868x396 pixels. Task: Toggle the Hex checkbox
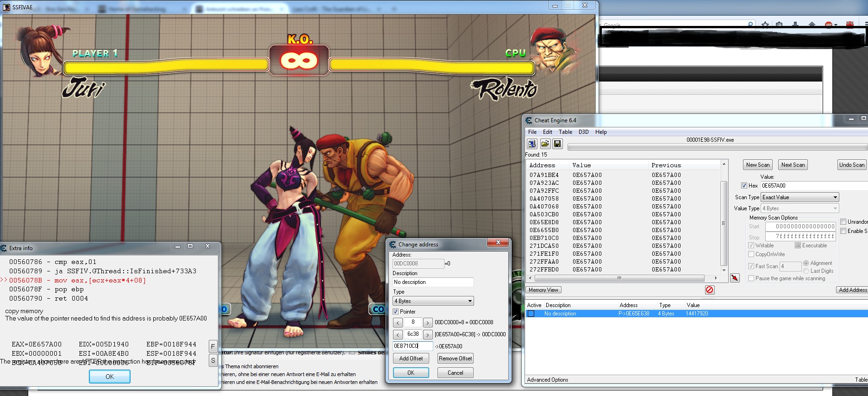[744, 186]
